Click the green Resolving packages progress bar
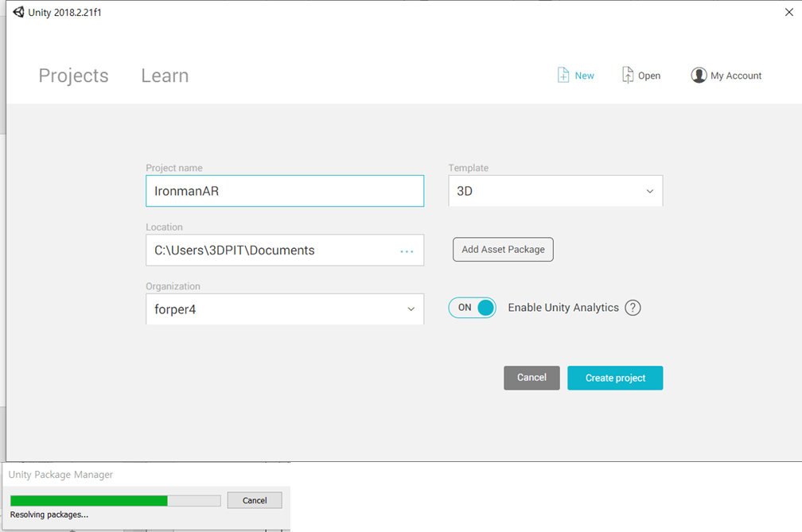802x532 pixels. coord(115,501)
